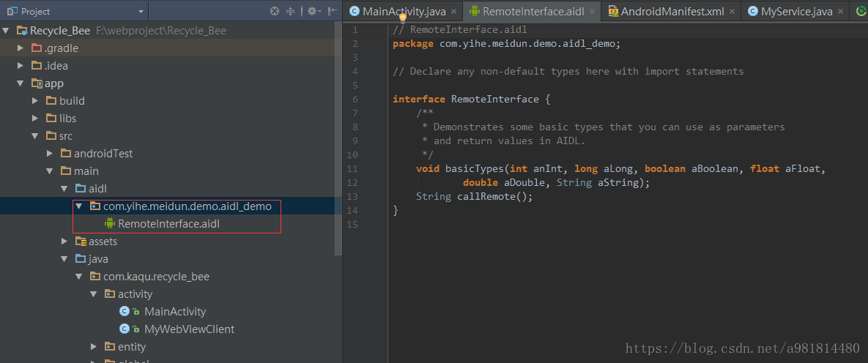Collapse the Recycle_Bee project root
This screenshot has width=868, height=363.
tap(6, 31)
